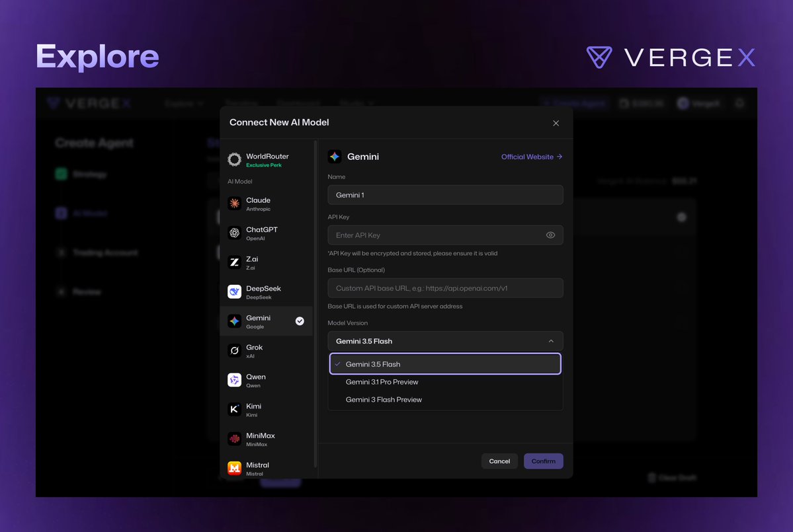This screenshot has height=532, width=793.
Task: Click the Claude starburst icon
Action: click(x=234, y=204)
